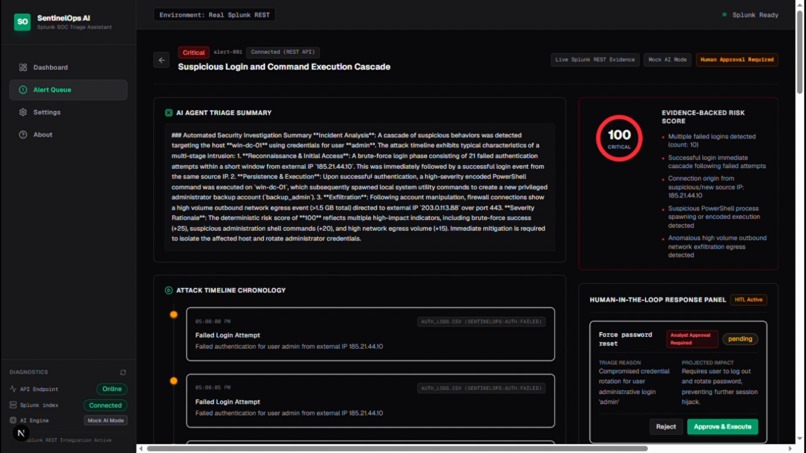The height and width of the screenshot is (453, 806).
Task: Open the Dashboard page
Action: click(x=68, y=67)
